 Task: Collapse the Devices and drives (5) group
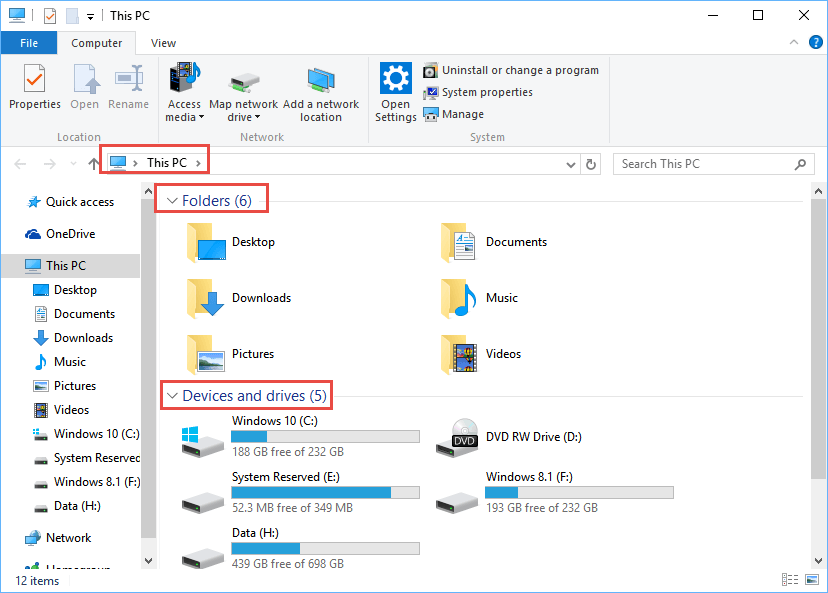point(172,396)
